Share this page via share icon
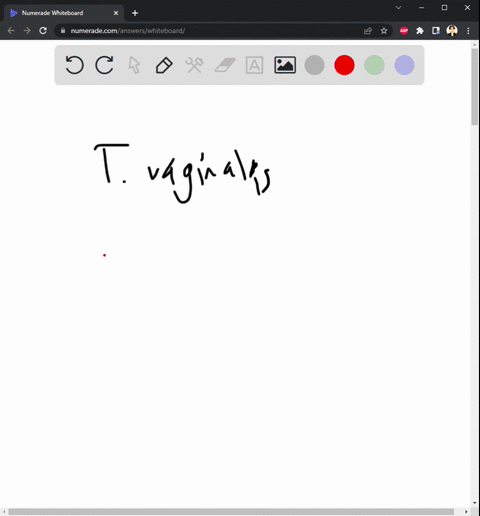 click(x=368, y=31)
